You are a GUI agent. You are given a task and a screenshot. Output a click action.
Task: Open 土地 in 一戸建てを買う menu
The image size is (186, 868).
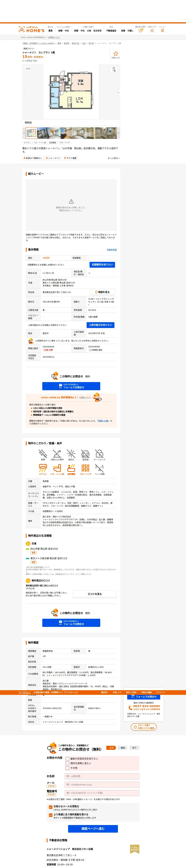pos(89,31)
